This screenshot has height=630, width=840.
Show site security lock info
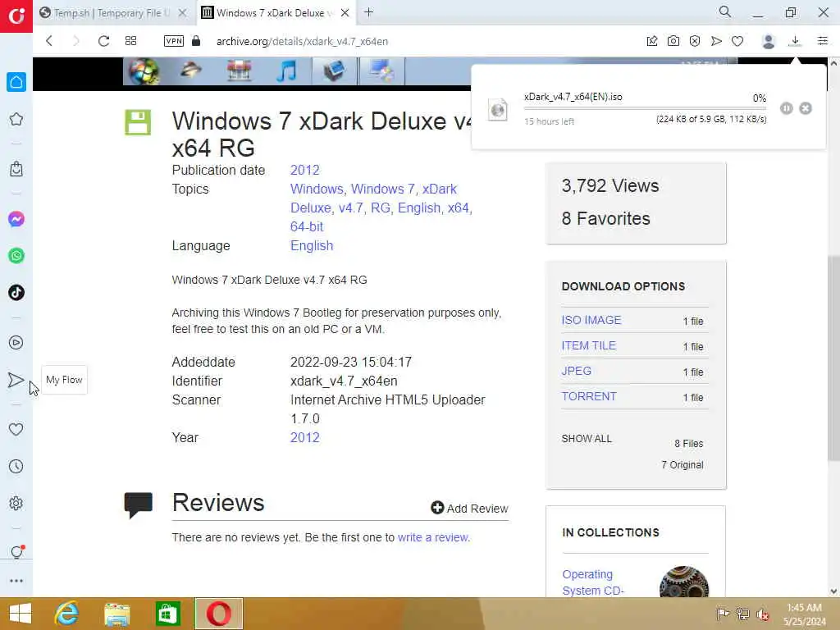pyautogui.click(x=196, y=41)
